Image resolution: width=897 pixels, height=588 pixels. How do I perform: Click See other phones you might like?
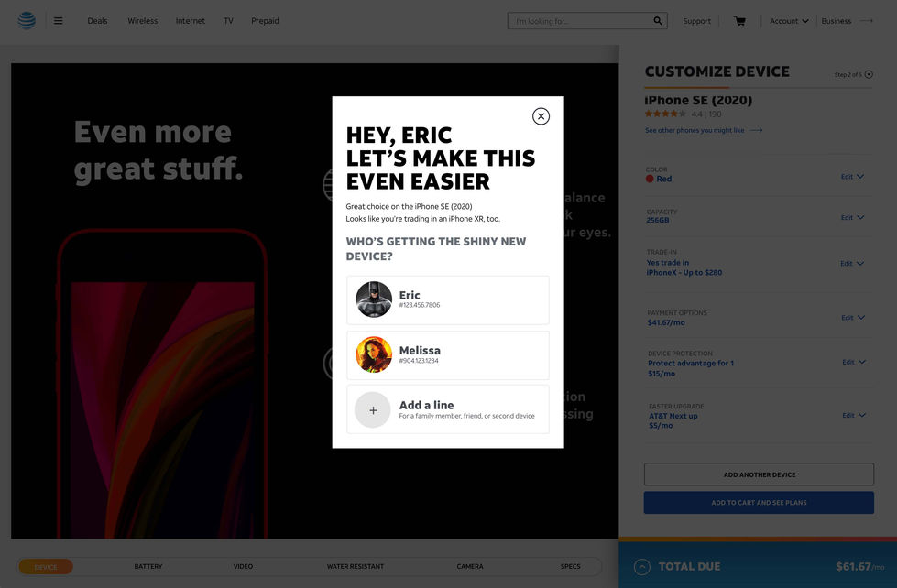(x=703, y=130)
